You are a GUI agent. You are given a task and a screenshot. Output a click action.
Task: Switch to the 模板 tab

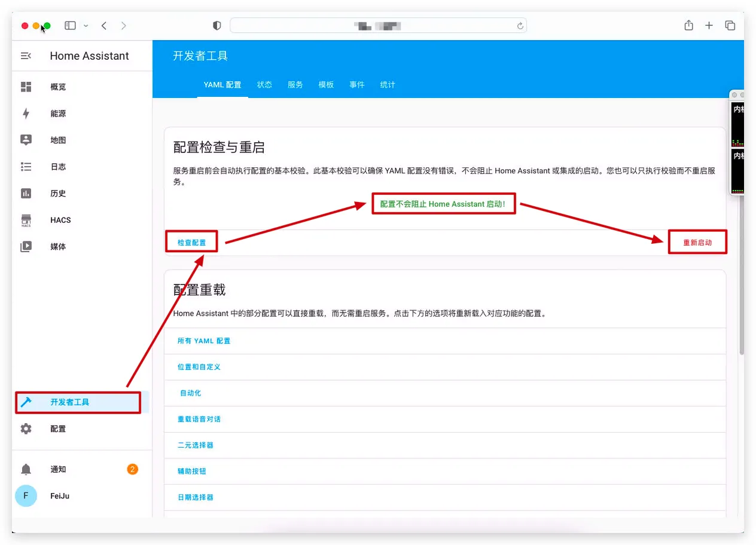pos(326,85)
